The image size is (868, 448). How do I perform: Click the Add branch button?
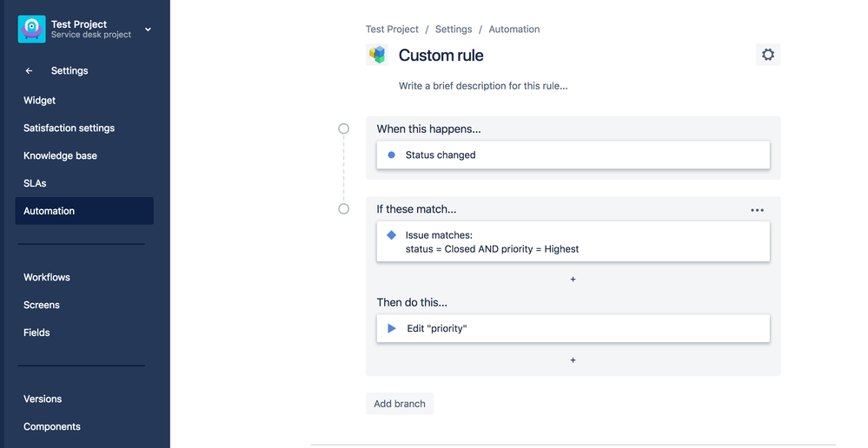tap(400, 404)
